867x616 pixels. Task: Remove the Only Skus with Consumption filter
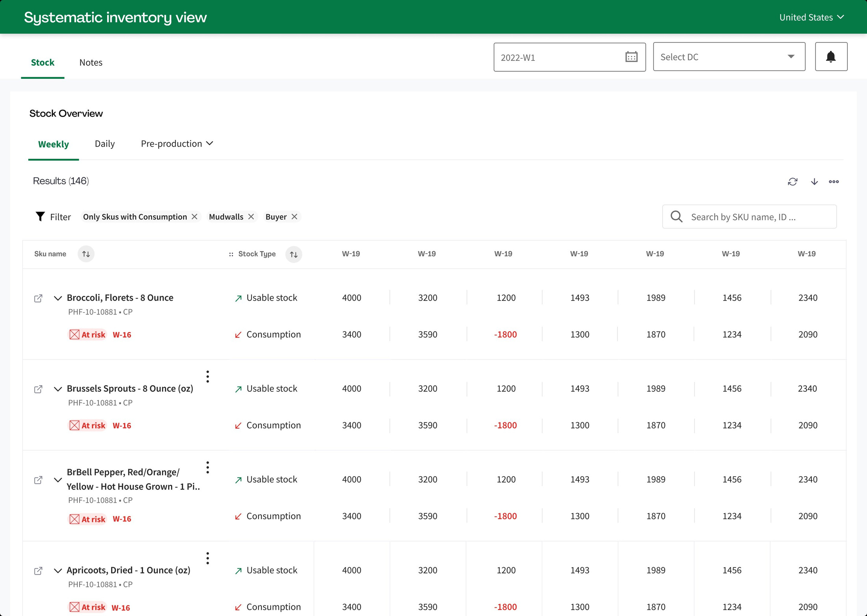pos(194,217)
